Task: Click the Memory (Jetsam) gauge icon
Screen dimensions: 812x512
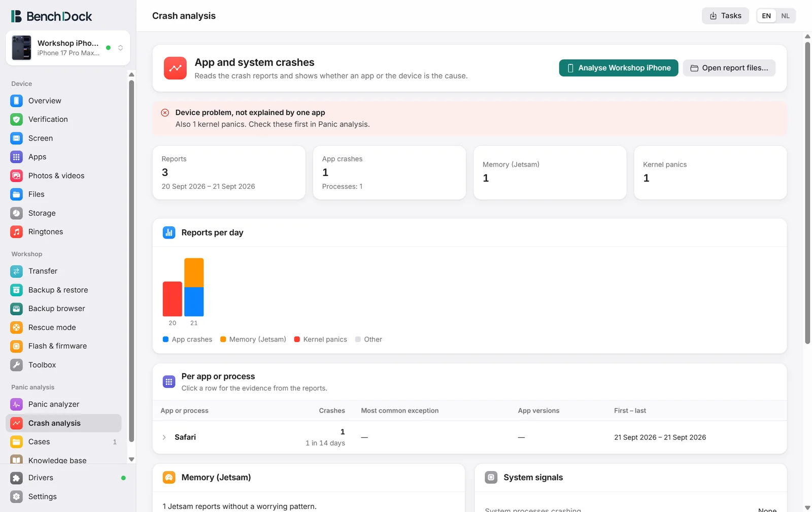Action: (169, 477)
